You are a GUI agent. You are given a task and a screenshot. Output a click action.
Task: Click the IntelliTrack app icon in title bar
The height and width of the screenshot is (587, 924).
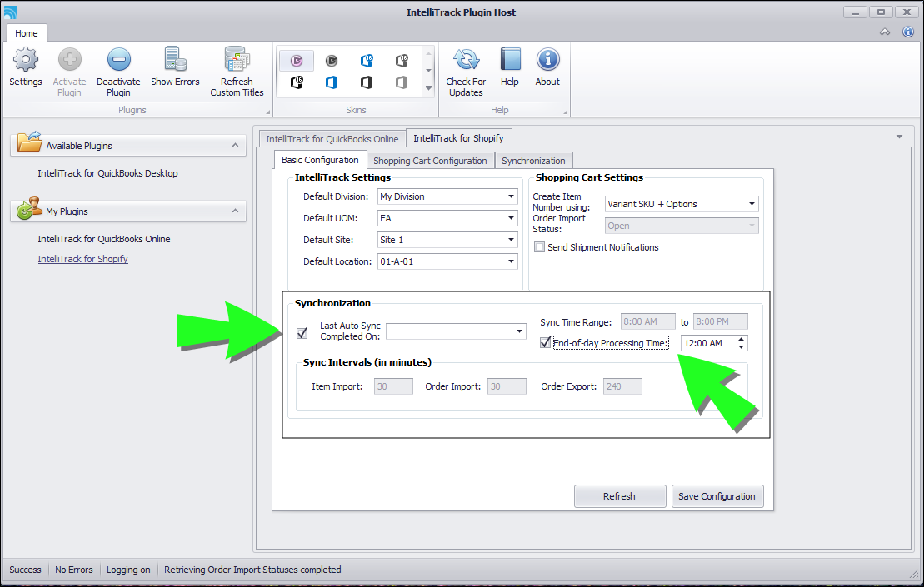point(11,12)
